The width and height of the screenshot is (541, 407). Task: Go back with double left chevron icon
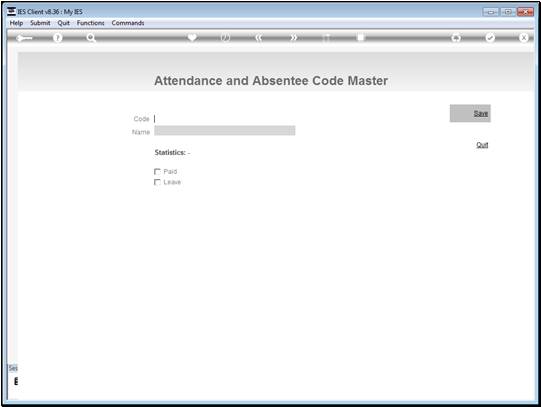click(x=259, y=38)
